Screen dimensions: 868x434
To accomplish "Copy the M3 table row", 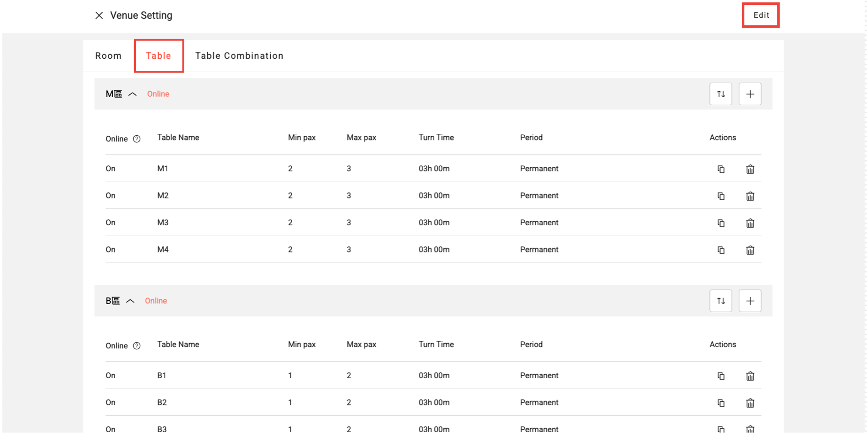I will tap(721, 223).
